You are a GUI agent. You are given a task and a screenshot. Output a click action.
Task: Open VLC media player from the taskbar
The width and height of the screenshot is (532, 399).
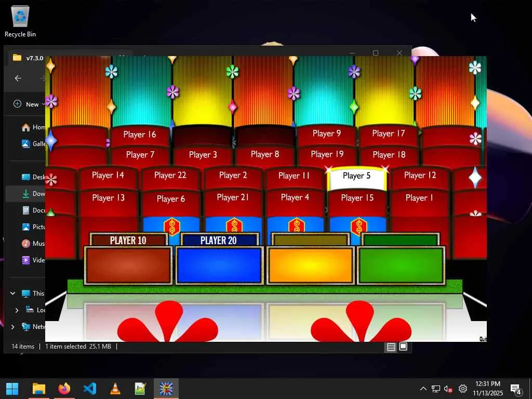(115, 389)
